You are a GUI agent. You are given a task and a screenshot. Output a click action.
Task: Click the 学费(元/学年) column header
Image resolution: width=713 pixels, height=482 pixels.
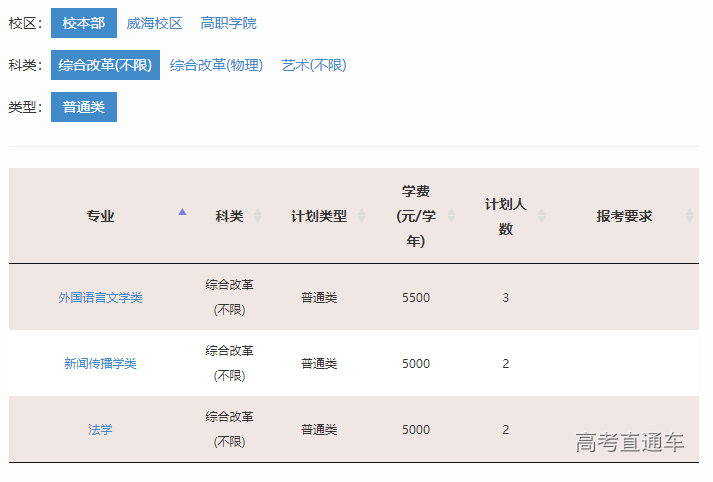[415, 216]
